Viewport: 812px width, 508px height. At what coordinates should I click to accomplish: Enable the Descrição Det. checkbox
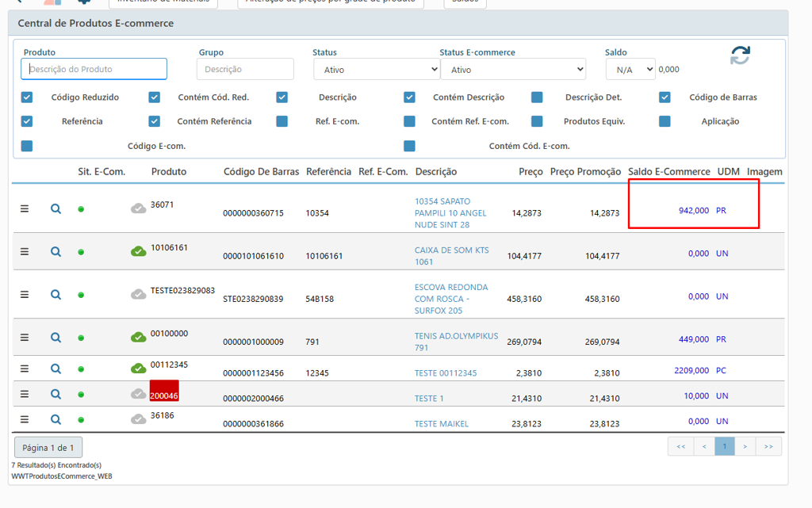click(x=537, y=97)
